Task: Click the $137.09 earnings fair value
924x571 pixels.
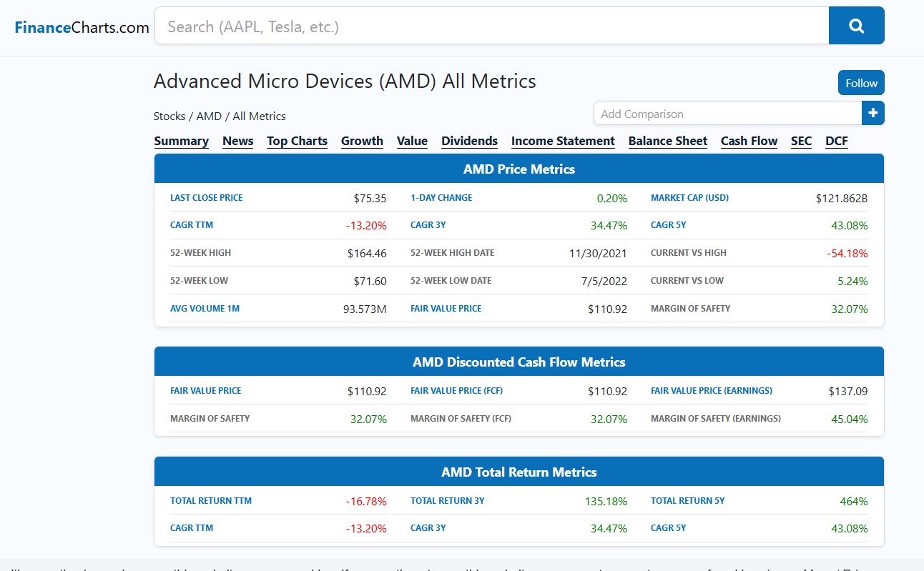Action: click(x=848, y=391)
